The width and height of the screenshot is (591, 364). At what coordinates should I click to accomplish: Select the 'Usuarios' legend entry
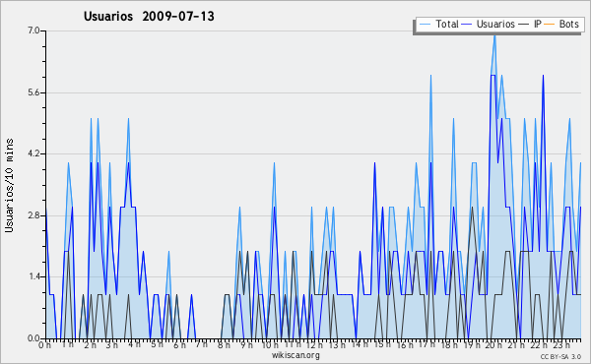[495, 24]
